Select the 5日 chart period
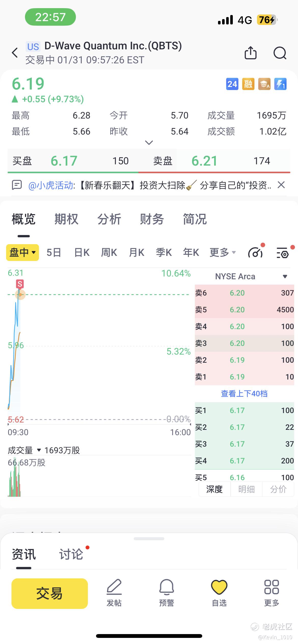 click(x=54, y=253)
